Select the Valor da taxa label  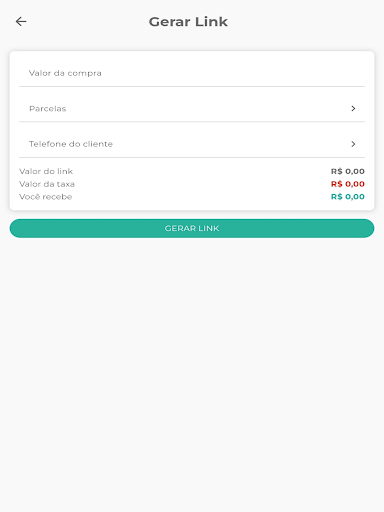[47, 184]
